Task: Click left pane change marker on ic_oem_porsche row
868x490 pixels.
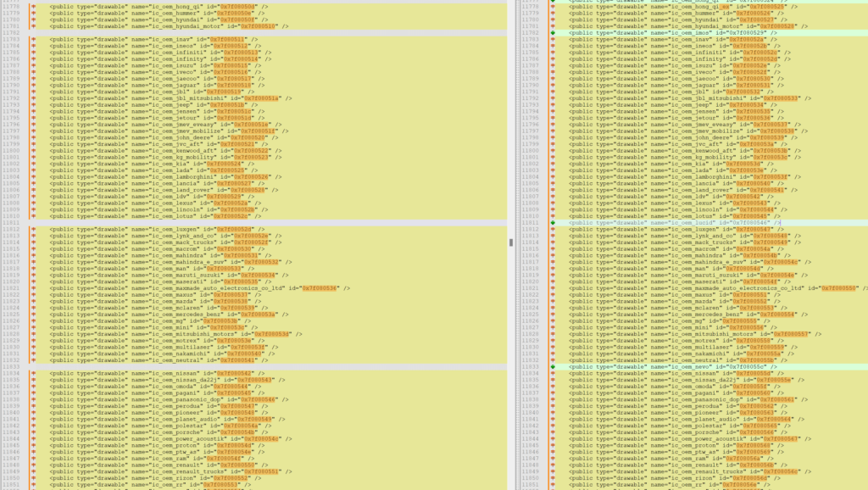Action: (34, 432)
